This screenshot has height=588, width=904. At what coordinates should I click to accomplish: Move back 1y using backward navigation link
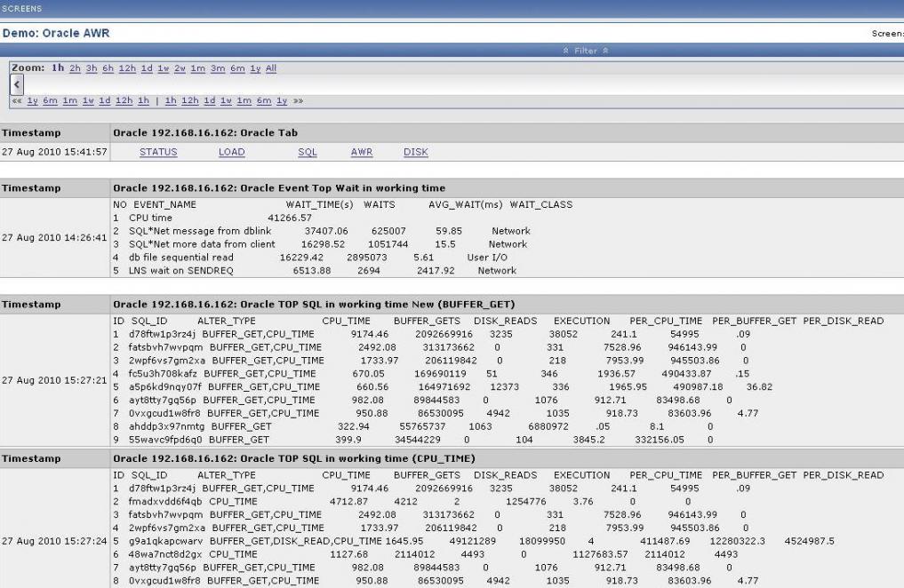(33, 100)
